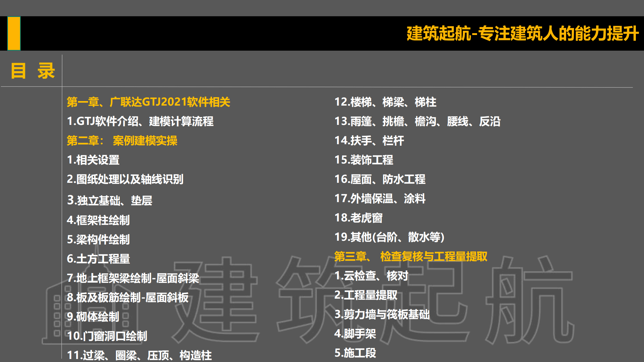The image size is (644, 362).
Task: Click item "3.剪力墙与筏板基础"
Action: coord(382,314)
